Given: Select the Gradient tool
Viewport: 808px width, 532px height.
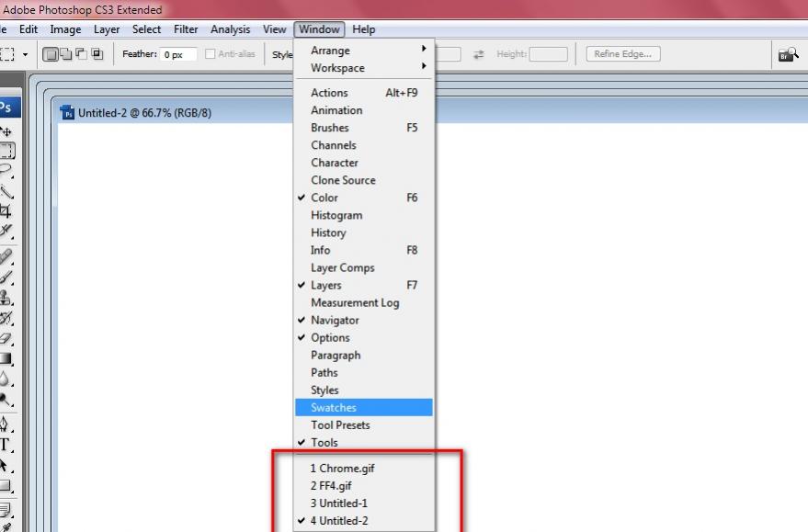Looking at the screenshot, I should [x=6, y=358].
